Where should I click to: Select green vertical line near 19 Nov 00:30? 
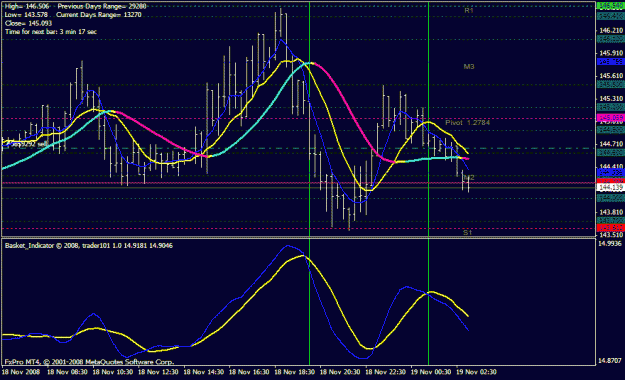point(428,183)
